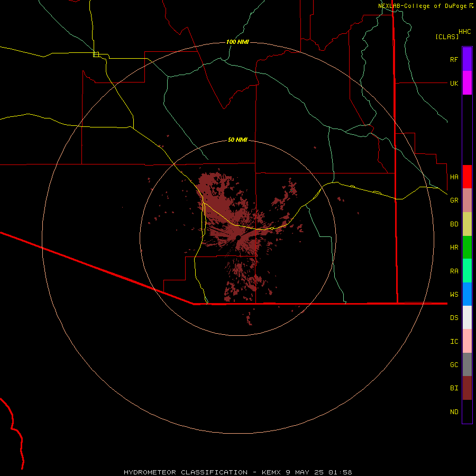Click the IC legend label
This screenshot has height=476, width=476.
pyautogui.click(x=454, y=342)
